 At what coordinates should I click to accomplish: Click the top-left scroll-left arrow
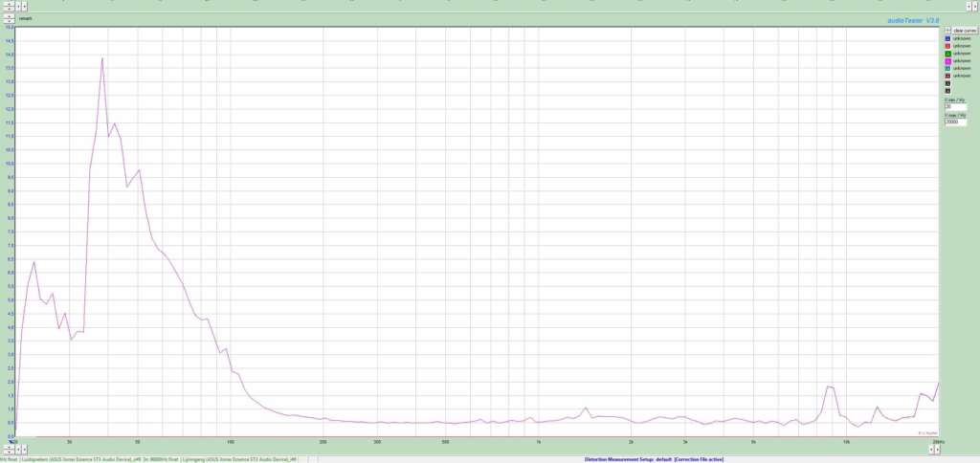coord(18,7)
